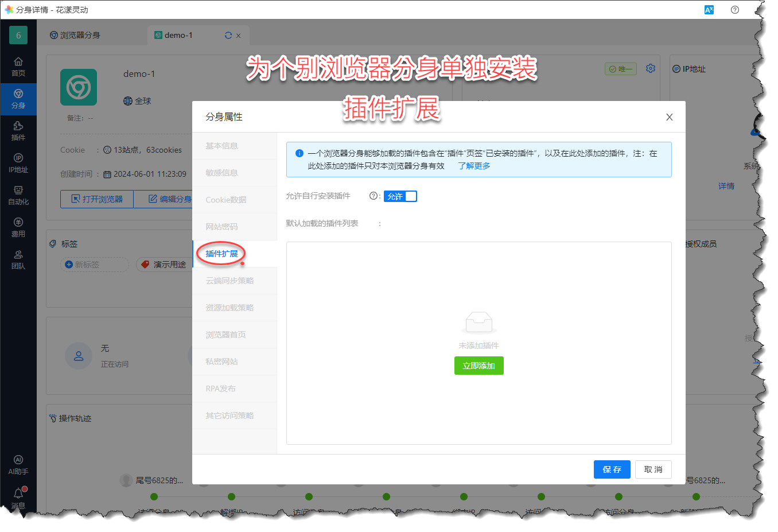Click the help question mark in title bar

[735, 10]
